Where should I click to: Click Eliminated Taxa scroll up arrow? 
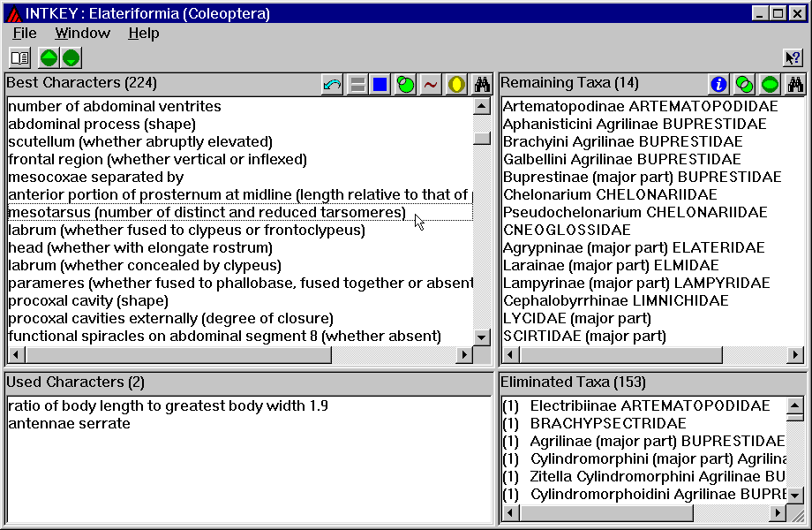pyautogui.click(x=795, y=405)
